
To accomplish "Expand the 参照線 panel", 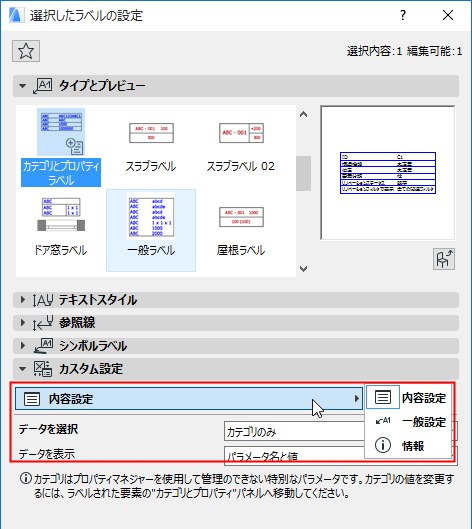I will (22, 323).
